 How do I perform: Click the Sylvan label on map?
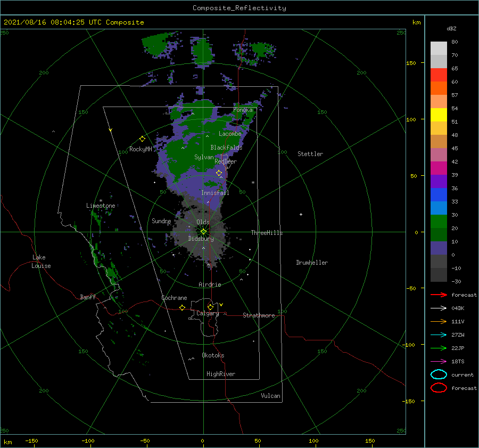[x=204, y=157]
